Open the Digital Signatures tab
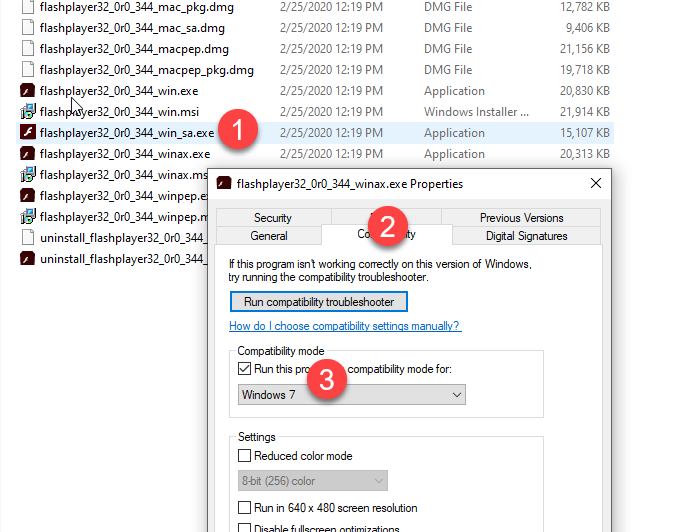 (526, 236)
